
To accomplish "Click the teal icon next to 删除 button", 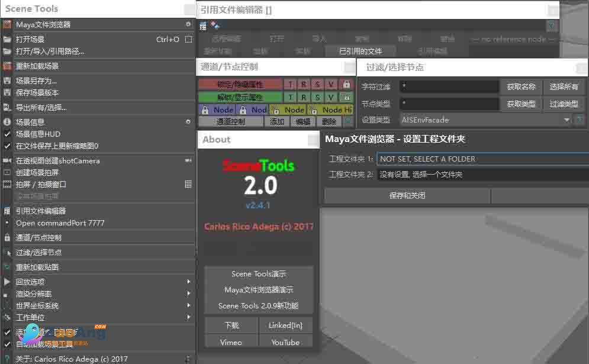I will coord(348,121).
